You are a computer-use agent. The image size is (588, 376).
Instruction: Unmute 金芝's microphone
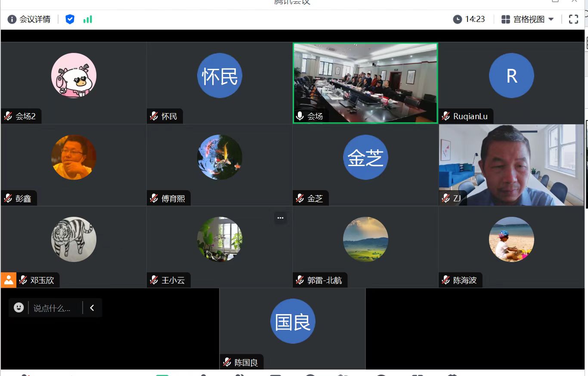(300, 198)
